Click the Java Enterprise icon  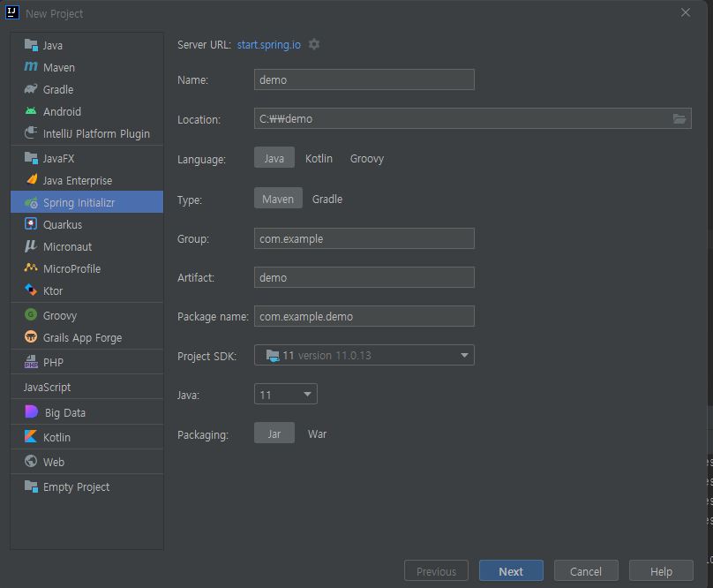(32, 180)
